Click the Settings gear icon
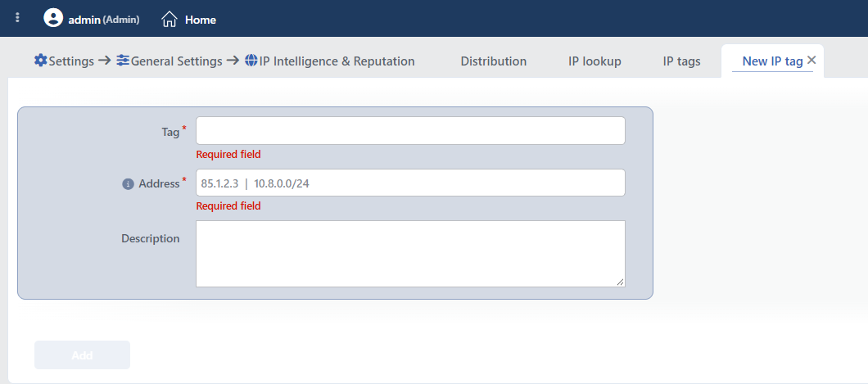 40,61
